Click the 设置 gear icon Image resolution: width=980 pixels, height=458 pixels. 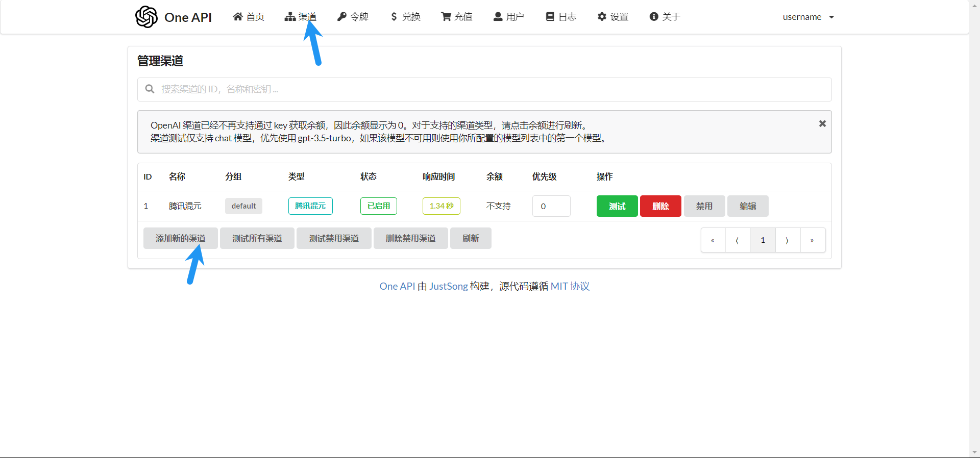point(602,17)
